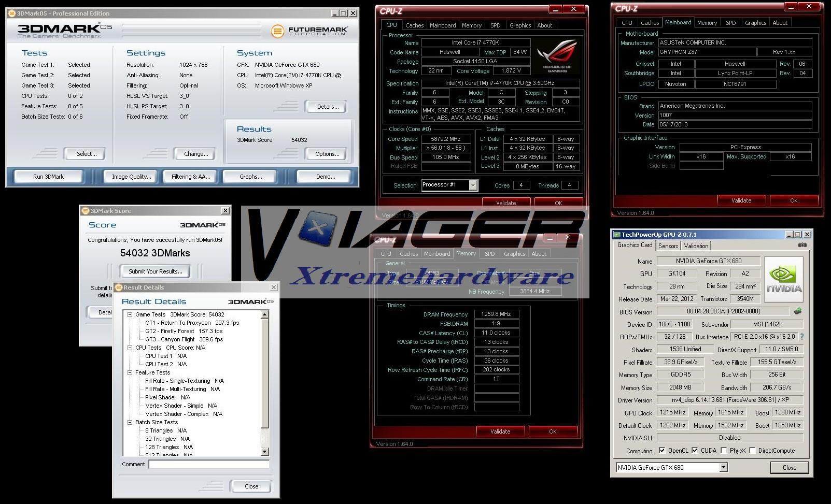Collapse the Feature Tests tree node
The height and width of the screenshot is (504, 831).
tap(130, 372)
